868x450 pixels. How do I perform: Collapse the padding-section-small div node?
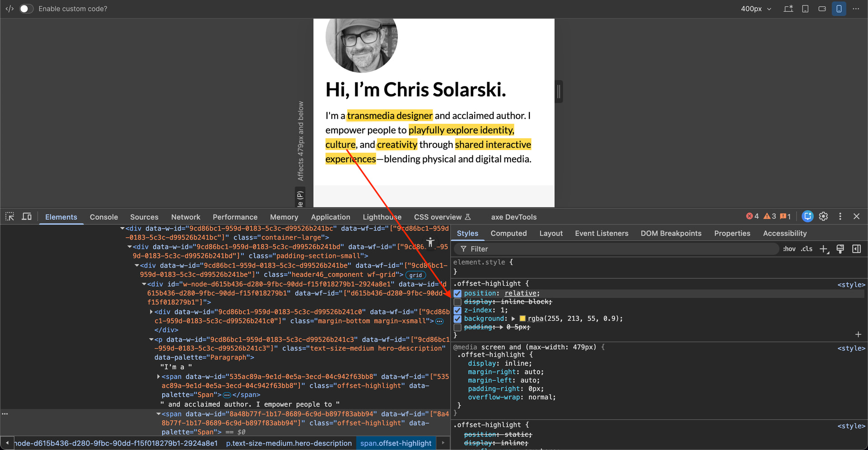(x=129, y=247)
